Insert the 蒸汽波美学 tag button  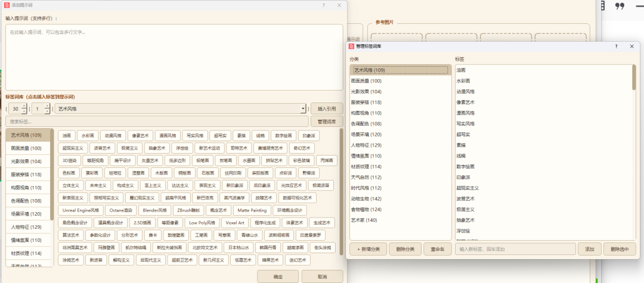point(234,198)
